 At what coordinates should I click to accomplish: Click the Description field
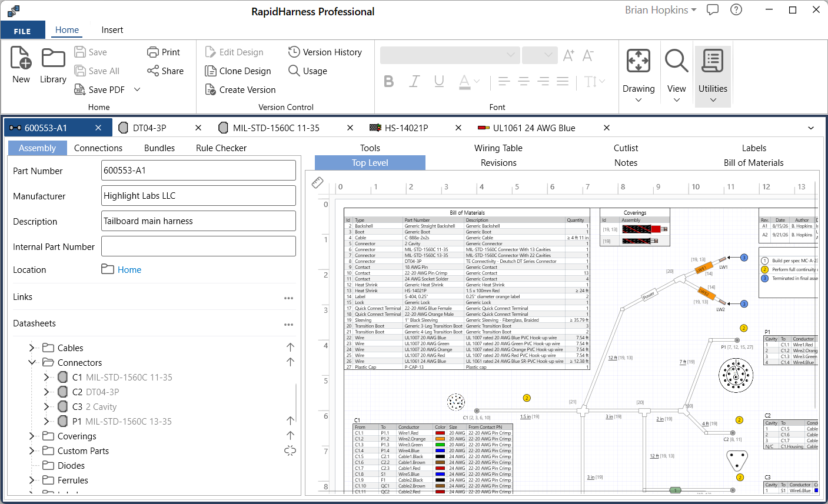tap(198, 221)
